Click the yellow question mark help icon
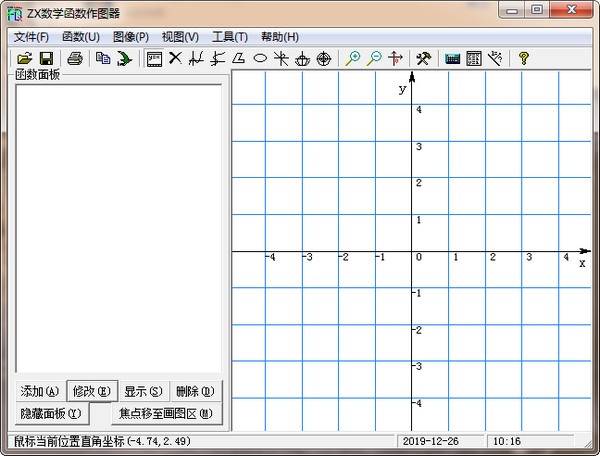This screenshot has height=456, width=600. coord(523,59)
